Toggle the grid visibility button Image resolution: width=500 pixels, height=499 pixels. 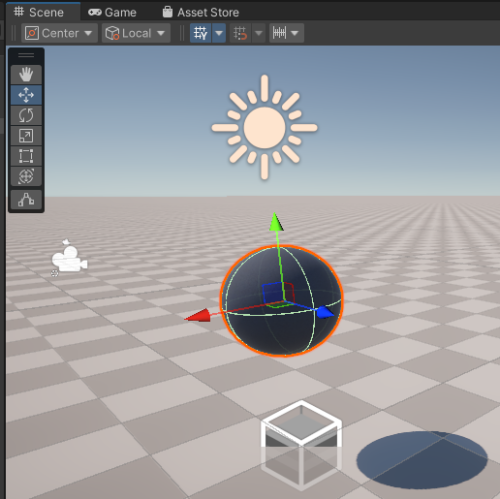(201, 33)
